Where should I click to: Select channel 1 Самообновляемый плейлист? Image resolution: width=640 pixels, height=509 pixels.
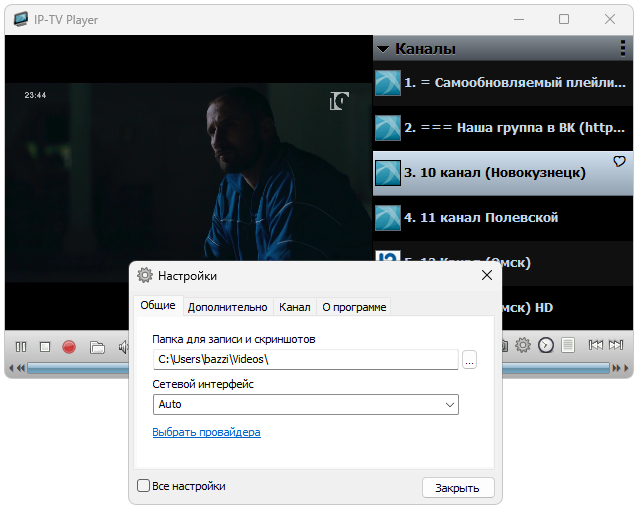point(503,83)
